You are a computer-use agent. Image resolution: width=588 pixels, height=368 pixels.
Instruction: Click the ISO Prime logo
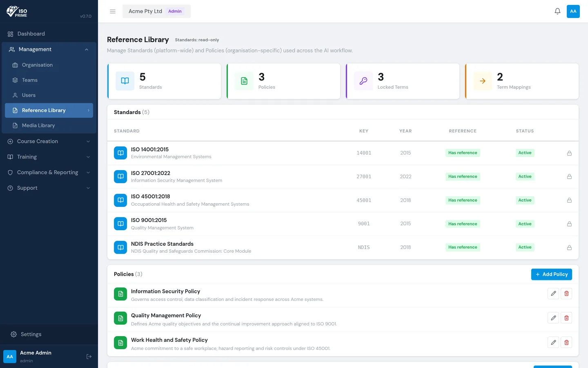point(17,11)
